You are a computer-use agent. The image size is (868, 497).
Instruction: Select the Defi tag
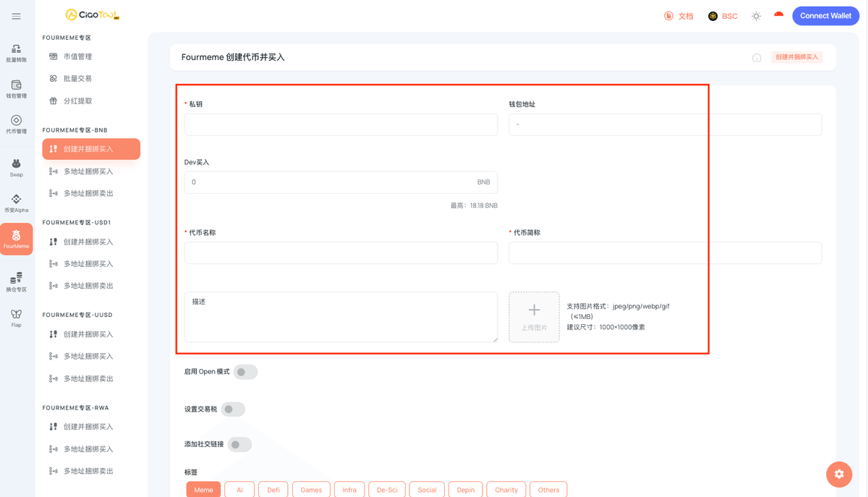[x=273, y=490]
